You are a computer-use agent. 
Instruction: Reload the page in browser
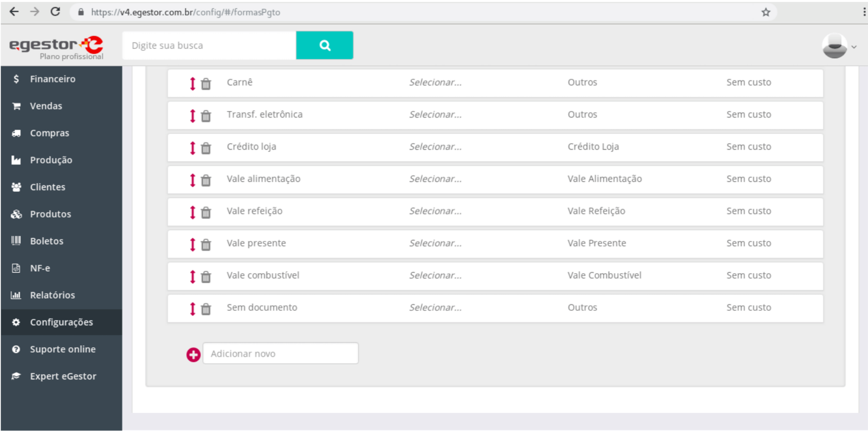(55, 12)
